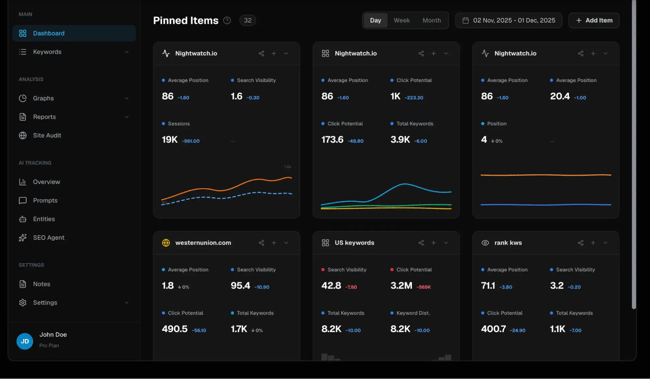Viewport: 650px width, 379px height.
Task: Click pulse icon on Nightwatch.io Position card
Action: click(x=485, y=53)
